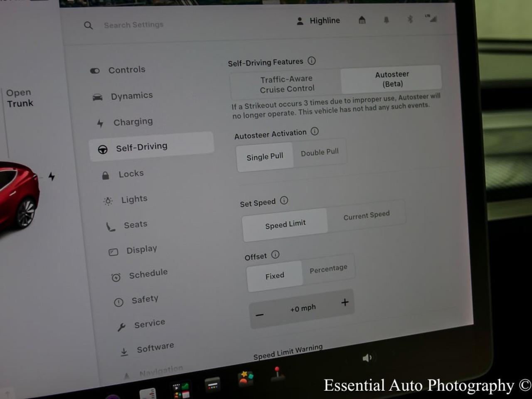Choose Single Pull activation

click(x=265, y=157)
